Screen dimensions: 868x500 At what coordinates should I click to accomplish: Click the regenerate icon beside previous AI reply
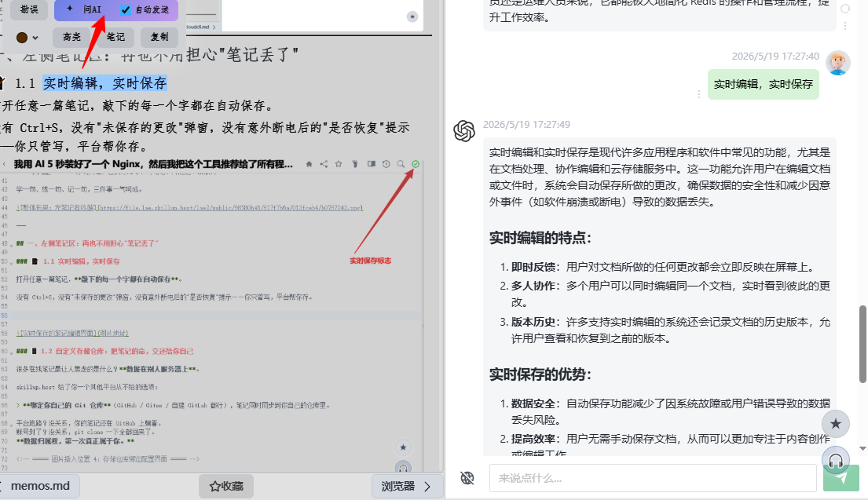[845, 9]
